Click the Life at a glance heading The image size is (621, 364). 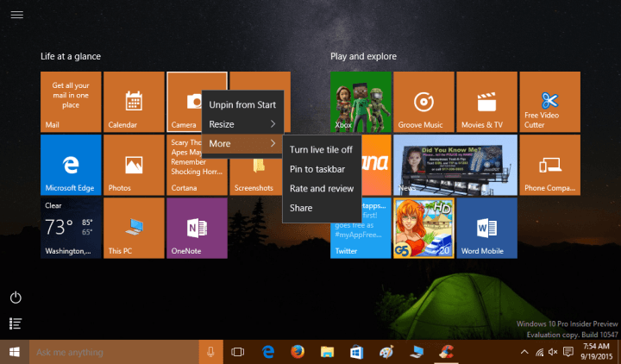click(71, 56)
